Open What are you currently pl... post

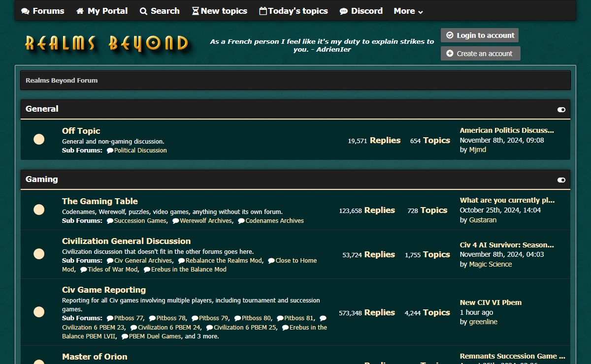point(507,200)
